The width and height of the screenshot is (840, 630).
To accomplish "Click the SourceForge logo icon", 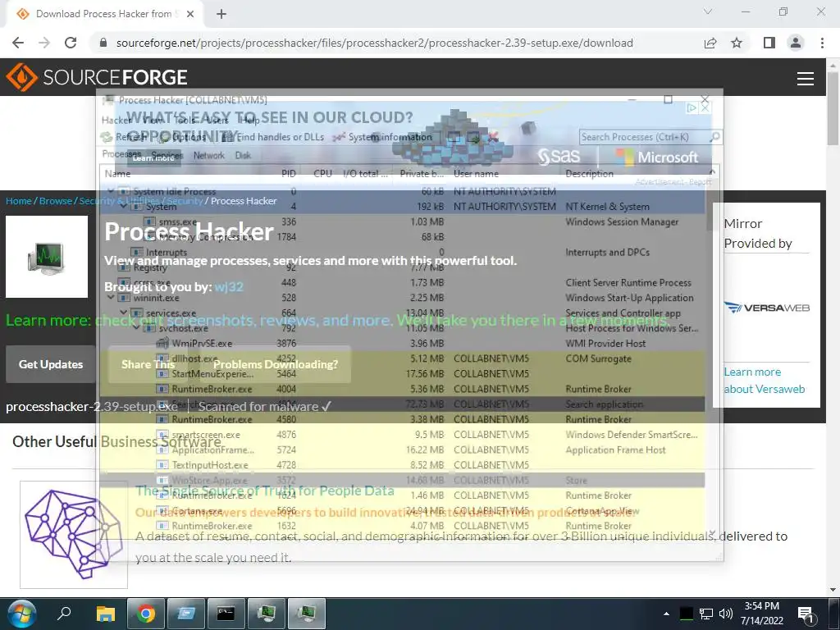I will (x=21, y=77).
